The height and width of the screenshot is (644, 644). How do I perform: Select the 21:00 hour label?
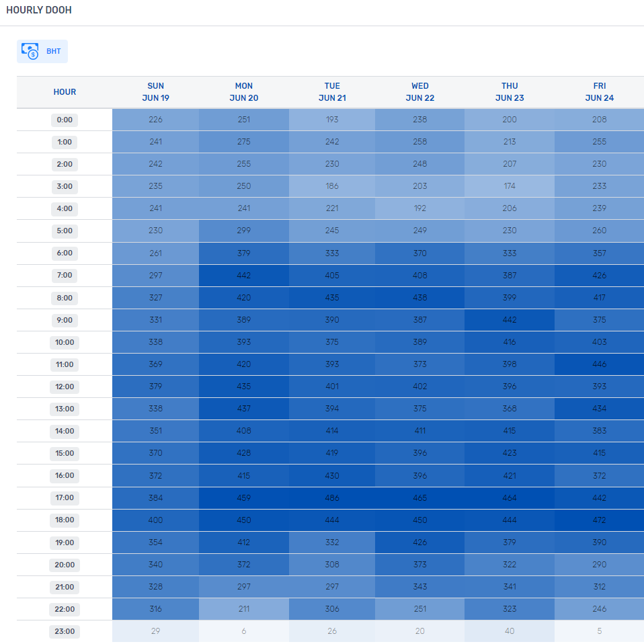65,588
